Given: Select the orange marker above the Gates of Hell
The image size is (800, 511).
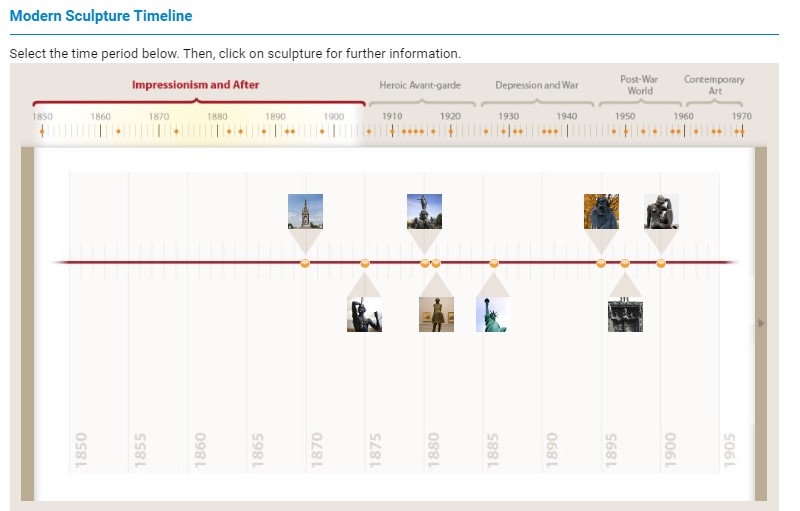Looking at the screenshot, I should point(625,263).
